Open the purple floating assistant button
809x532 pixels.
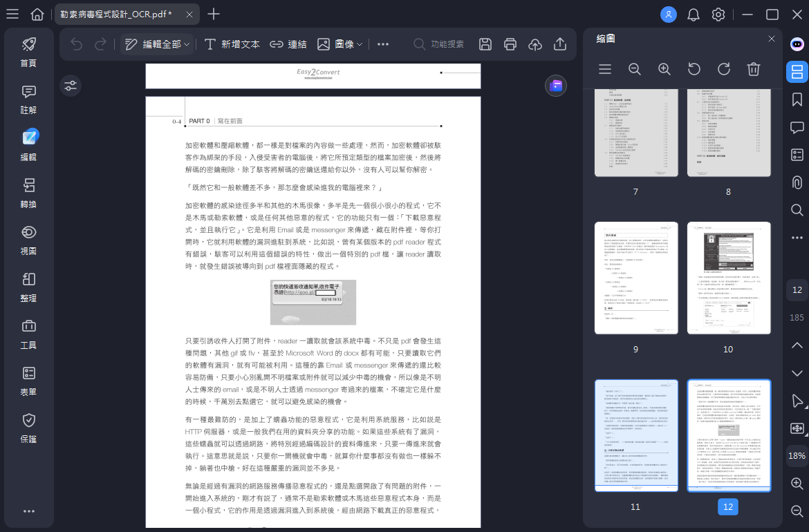pos(556,86)
